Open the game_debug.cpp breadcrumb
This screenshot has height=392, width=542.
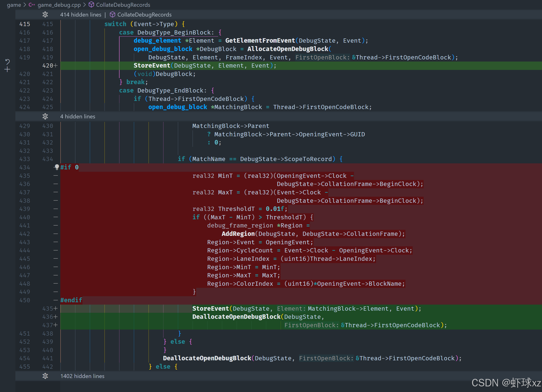59,5
